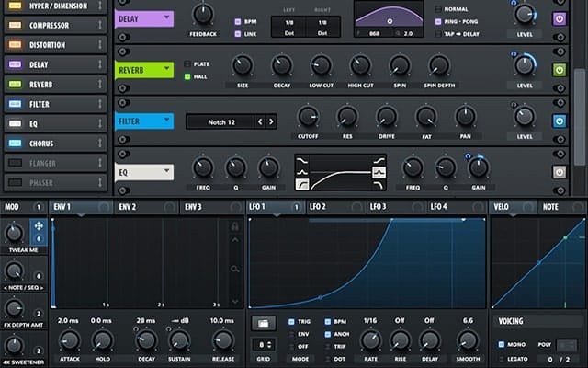The height and width of the screenshot is (368, 588).
Task: Open the VELO tab
Action: point(513,207)
